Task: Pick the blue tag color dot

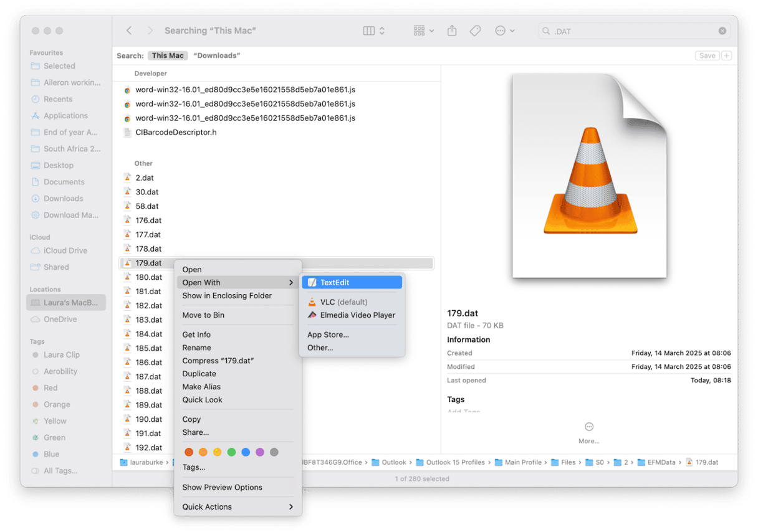Action: point(246,452)
